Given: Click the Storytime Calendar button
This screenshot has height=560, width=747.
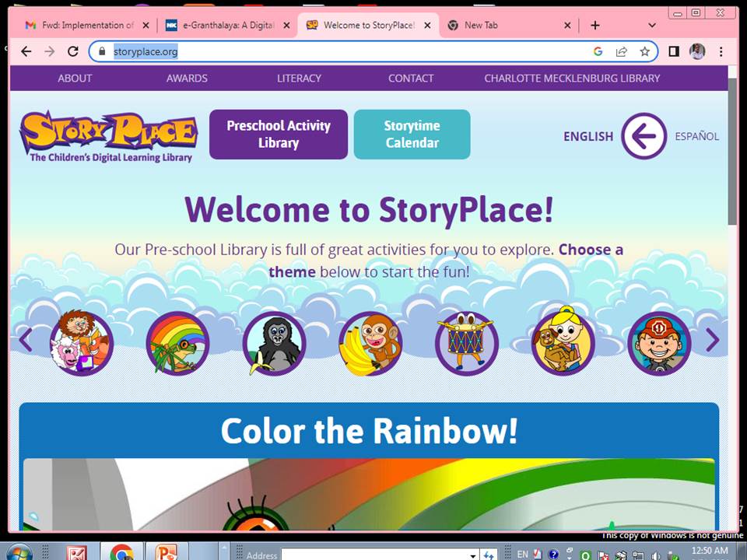Looking at the screenshot, I should pyautogui.click(x=412, y=135).
